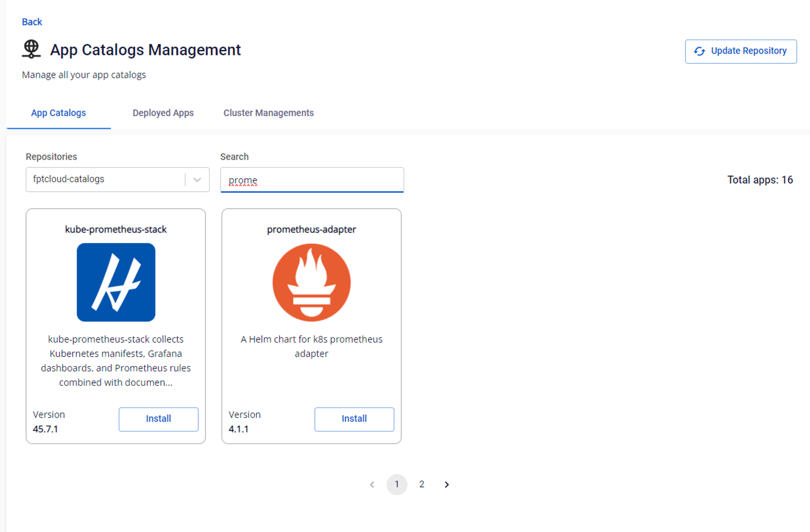Click the prometheus-adapter card title
The height and width of the screenshot is (532, 810).
coord(311,230)
